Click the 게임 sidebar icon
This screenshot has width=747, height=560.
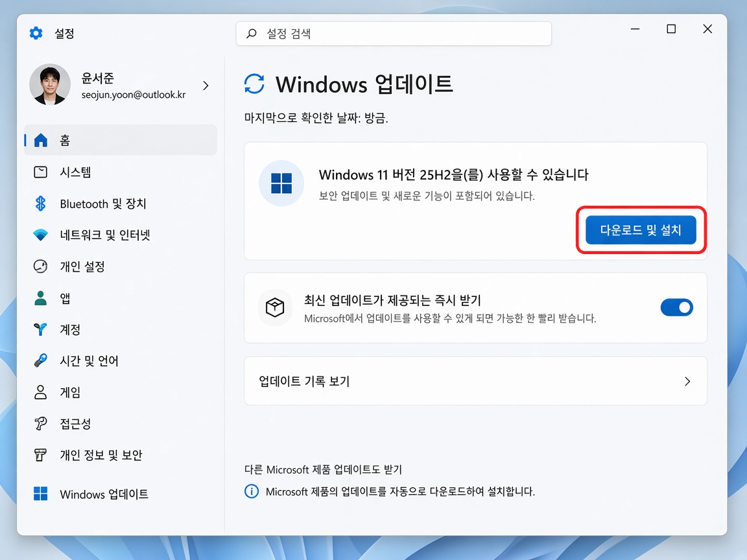(40, 392)
